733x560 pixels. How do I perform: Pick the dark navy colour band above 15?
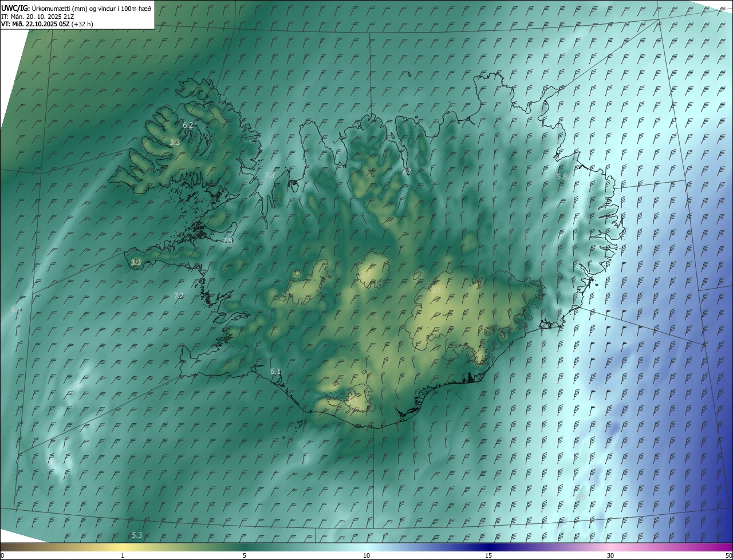488,547
